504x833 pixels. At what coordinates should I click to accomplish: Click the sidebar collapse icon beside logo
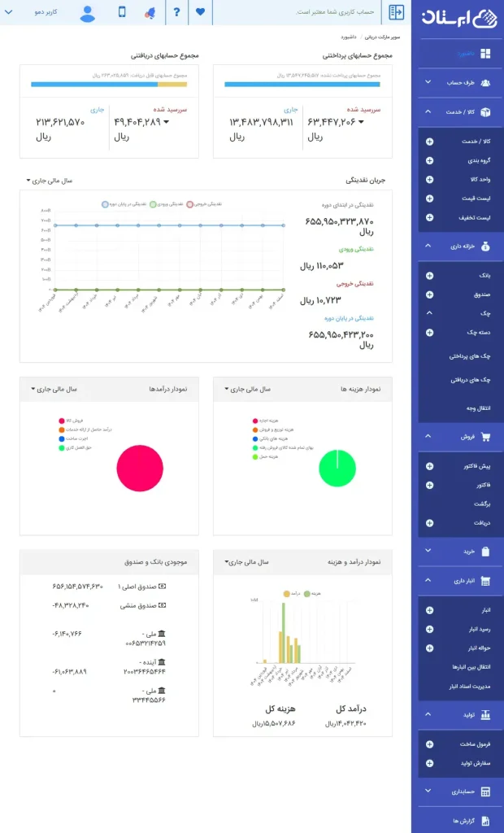coord(397,12)
